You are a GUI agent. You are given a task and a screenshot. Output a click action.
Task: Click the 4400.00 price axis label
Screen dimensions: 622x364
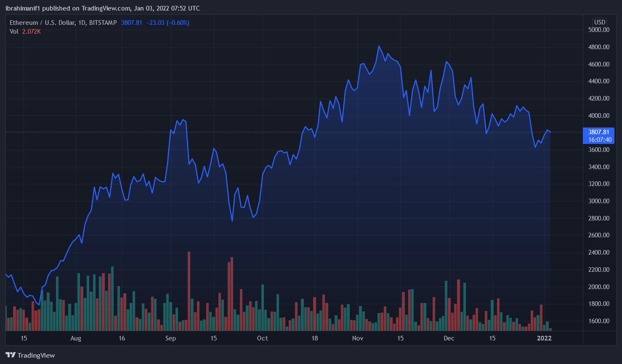(599, 81)
